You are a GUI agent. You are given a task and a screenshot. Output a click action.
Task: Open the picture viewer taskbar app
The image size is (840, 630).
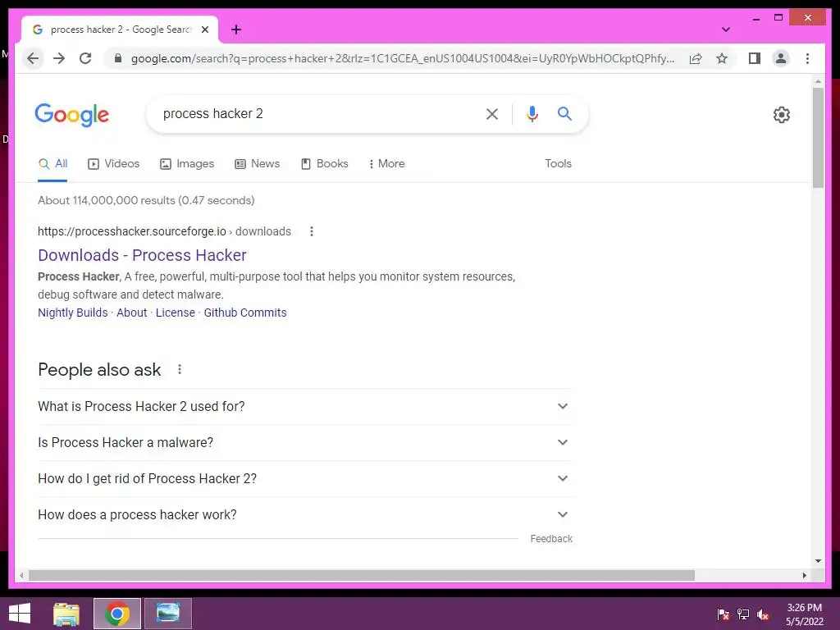coord(167,614)
